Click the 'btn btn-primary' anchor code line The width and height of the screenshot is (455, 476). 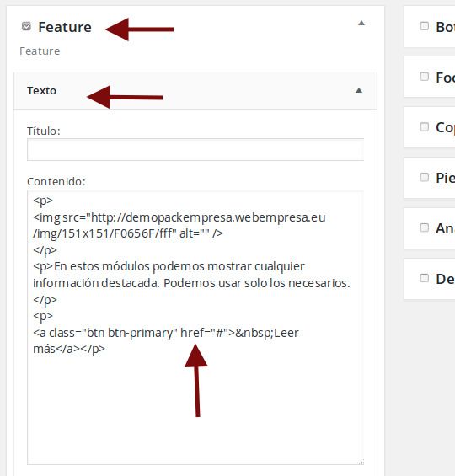(x=166, y=333)
